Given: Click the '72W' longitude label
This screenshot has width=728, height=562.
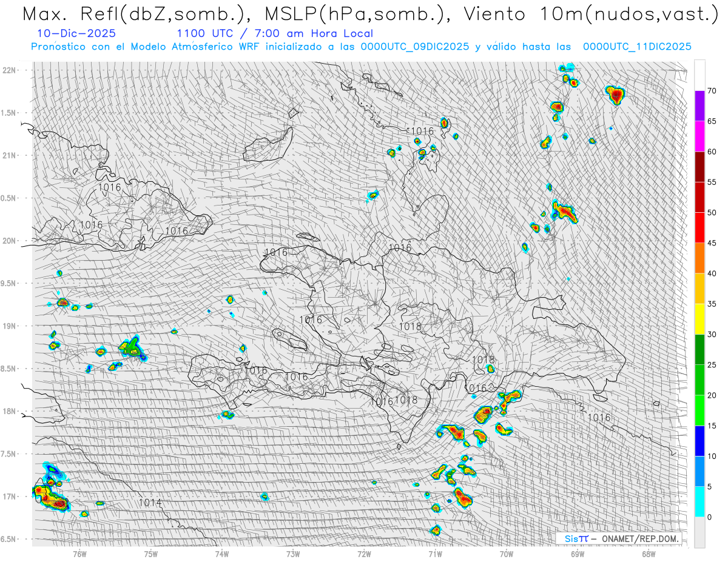Looking at the screenshot, I should [364, 553].
